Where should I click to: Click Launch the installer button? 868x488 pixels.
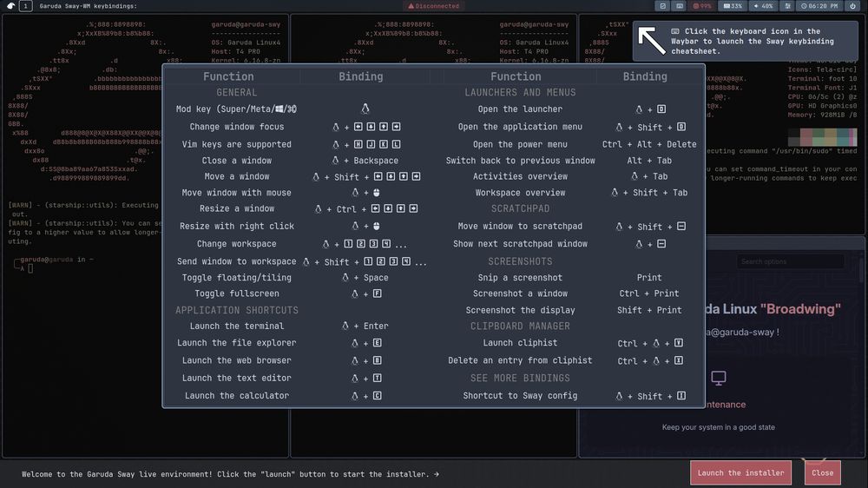pos(740,473)
